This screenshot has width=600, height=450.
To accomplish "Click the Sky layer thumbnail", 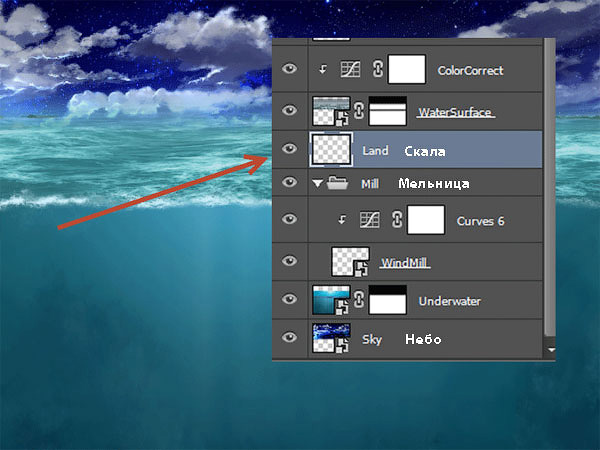I will coord(331,338).
